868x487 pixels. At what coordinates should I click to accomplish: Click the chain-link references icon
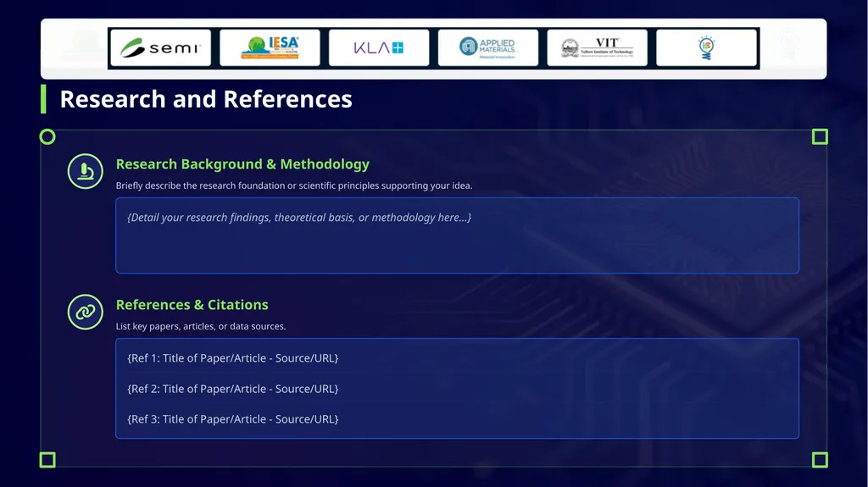click(86, 313)
